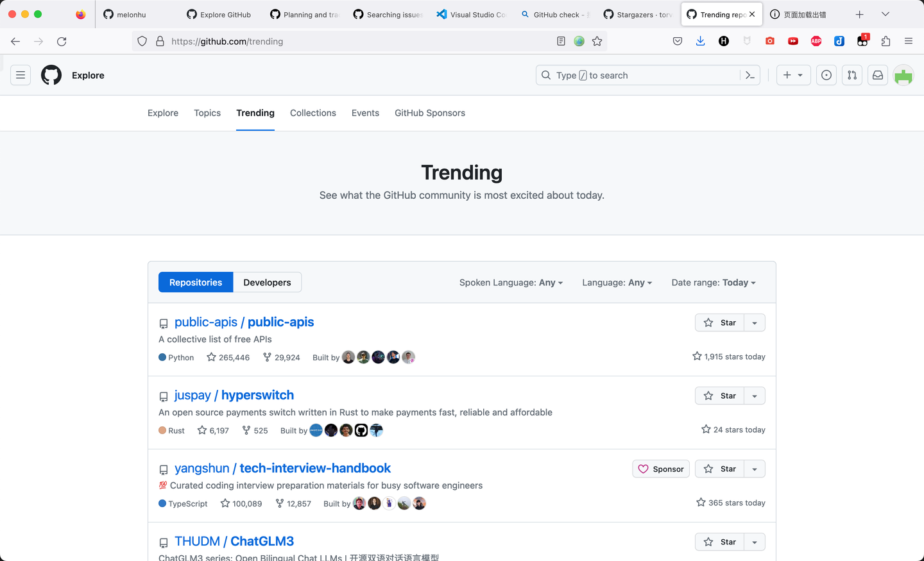Image resolution: width=924 pixels, height=561 pixels.
Task: Open the Firefox application menu
Action: point(909,41)
